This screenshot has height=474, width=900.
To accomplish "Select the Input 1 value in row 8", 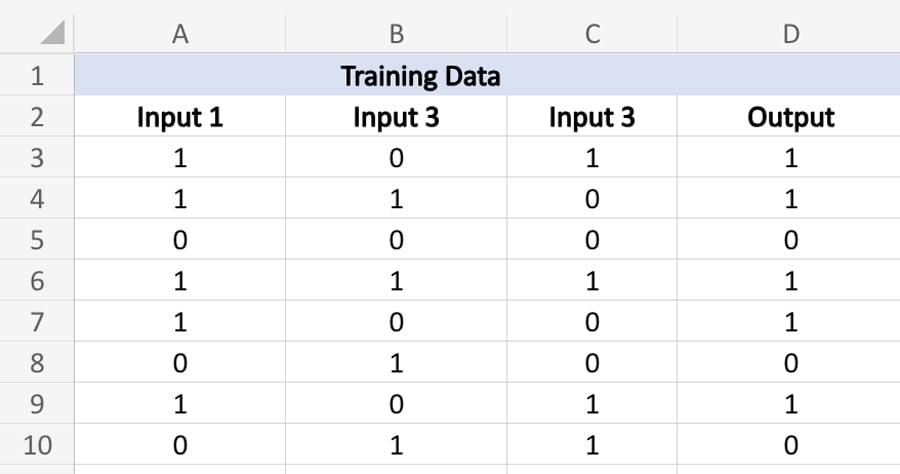I will click(180, 363).
